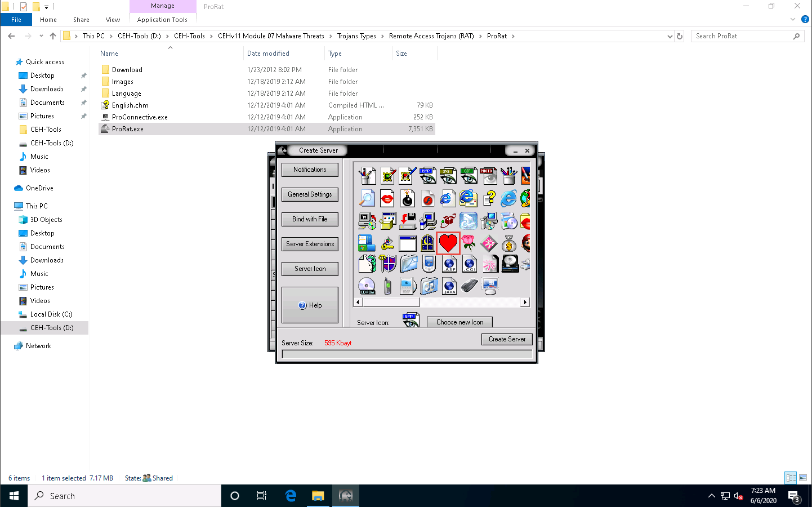Switch to the Share ribbon tab

81,20
